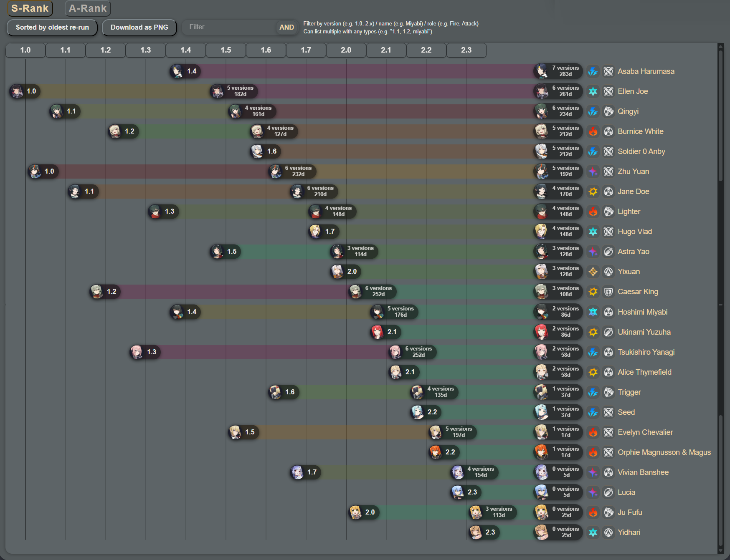Click the Download as PNG button
Viewport: 730px width, 560px height.
tap(139, 28)
